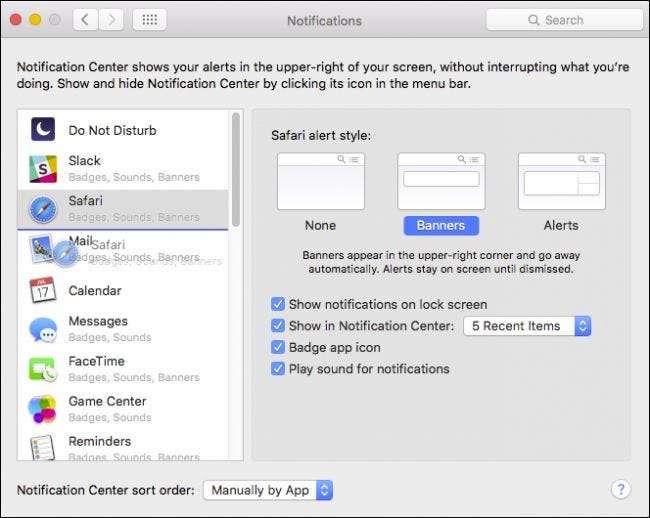This screenshot has width=650, height=518.
Task: Go back with the left arrow
Action: tap(85, 19)
